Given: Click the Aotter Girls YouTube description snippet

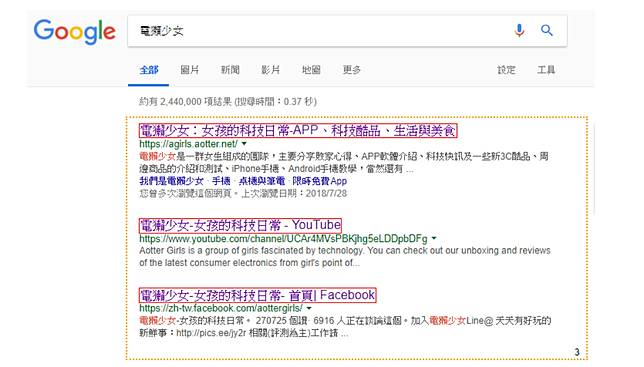Looking at the screenshot, I should tap(345, 257).
